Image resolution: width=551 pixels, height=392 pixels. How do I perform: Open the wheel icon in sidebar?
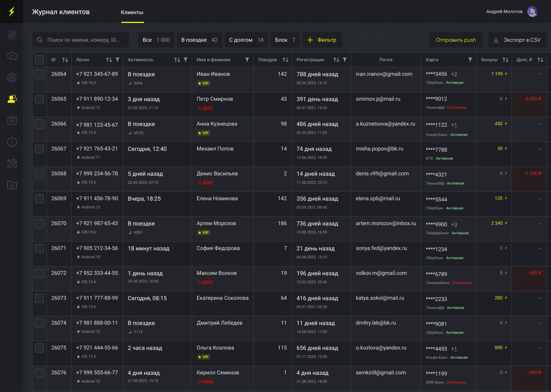coord(12,78)
